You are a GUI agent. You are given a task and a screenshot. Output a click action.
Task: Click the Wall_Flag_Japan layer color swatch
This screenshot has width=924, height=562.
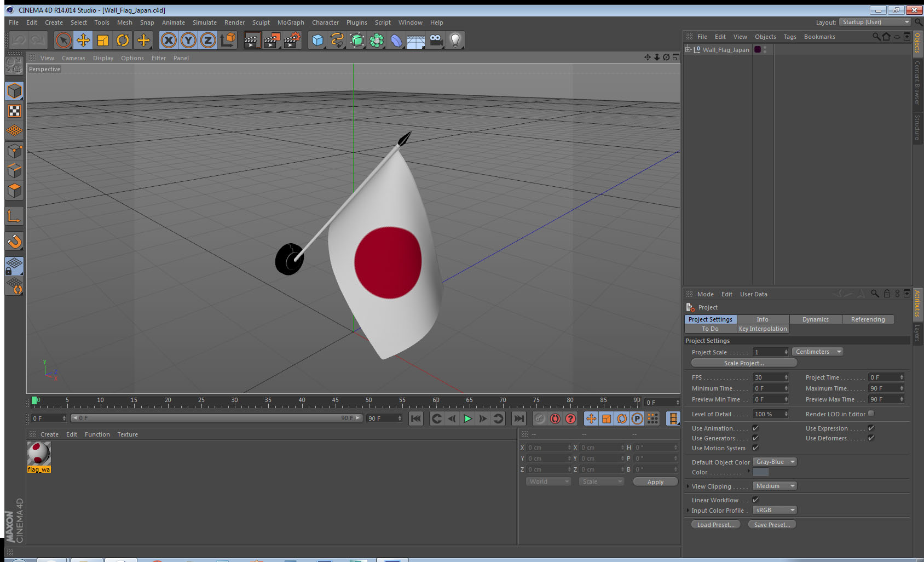(758, 49)
